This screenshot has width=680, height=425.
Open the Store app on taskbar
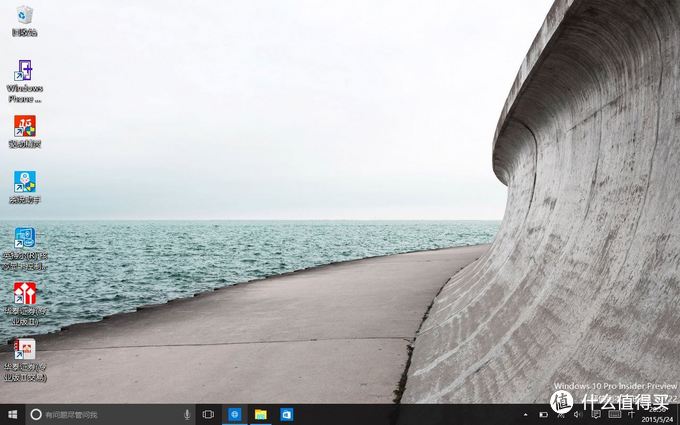tap(286, 415)
